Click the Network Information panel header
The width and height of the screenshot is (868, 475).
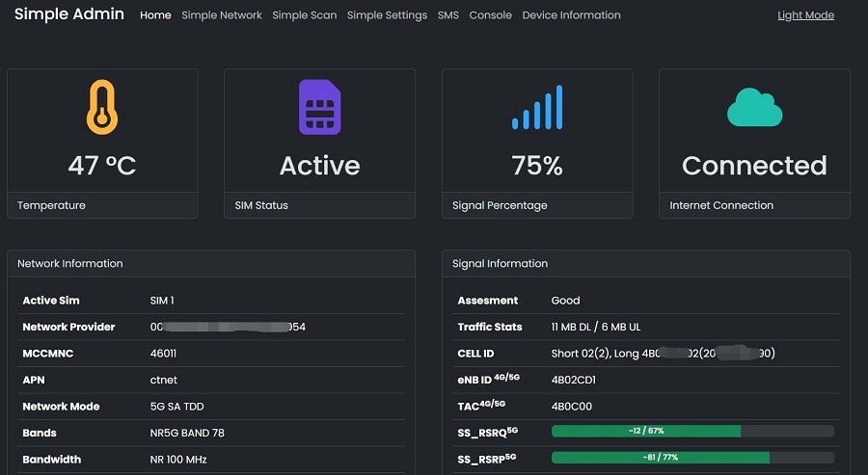[211, 264]
